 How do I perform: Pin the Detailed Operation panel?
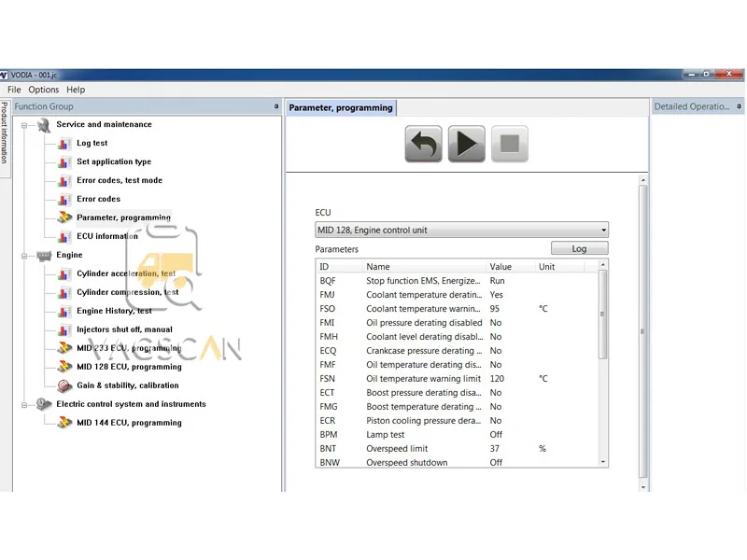tap(739, 106)
